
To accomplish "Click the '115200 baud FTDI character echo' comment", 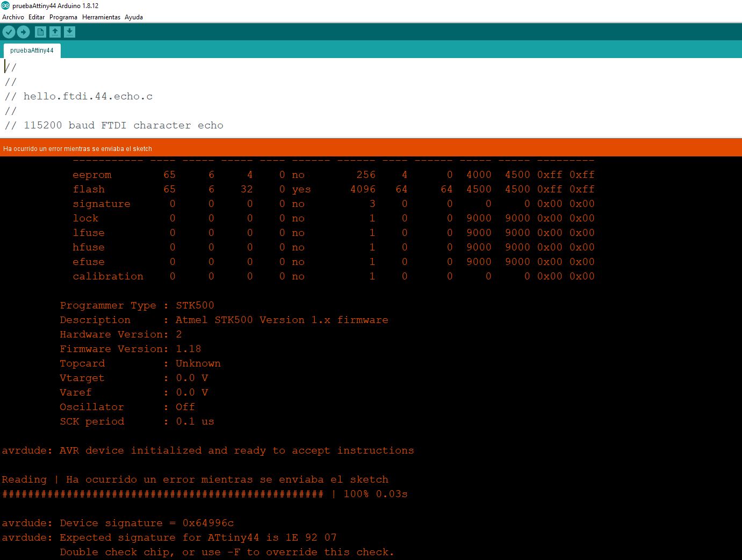I will 114,126.
